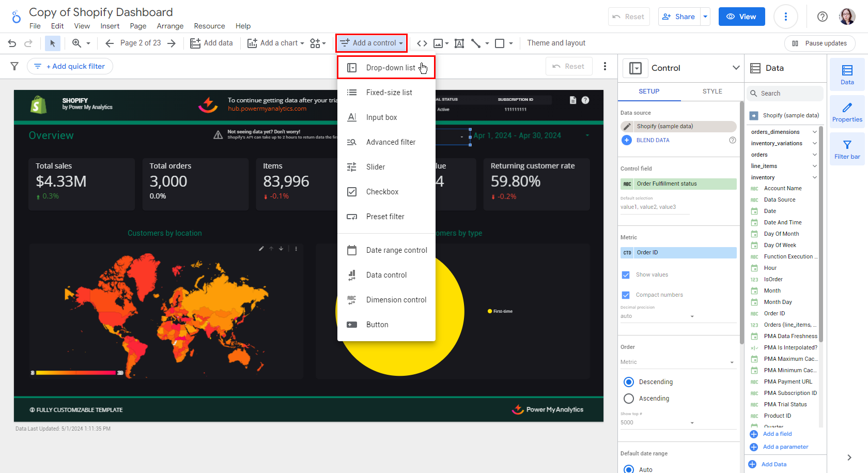
Task: Uncheck the Show values checkbox
Action: tap(626, 275)
